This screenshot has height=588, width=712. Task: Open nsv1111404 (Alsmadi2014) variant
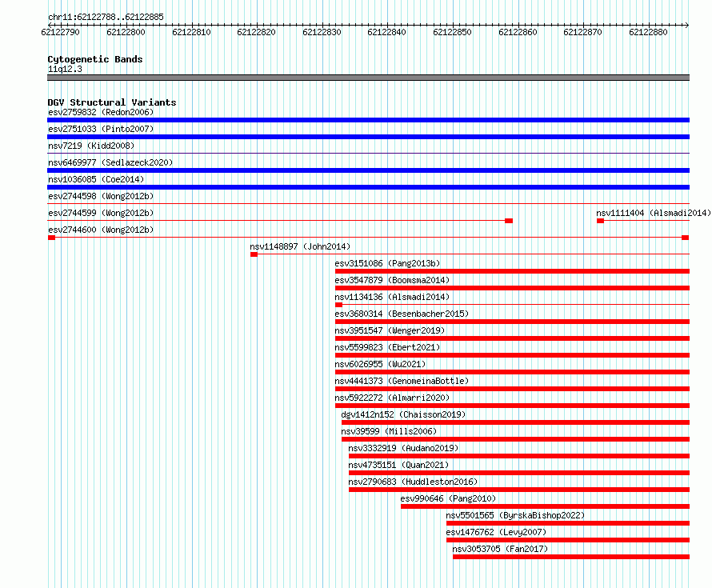(x=654, y=213)
